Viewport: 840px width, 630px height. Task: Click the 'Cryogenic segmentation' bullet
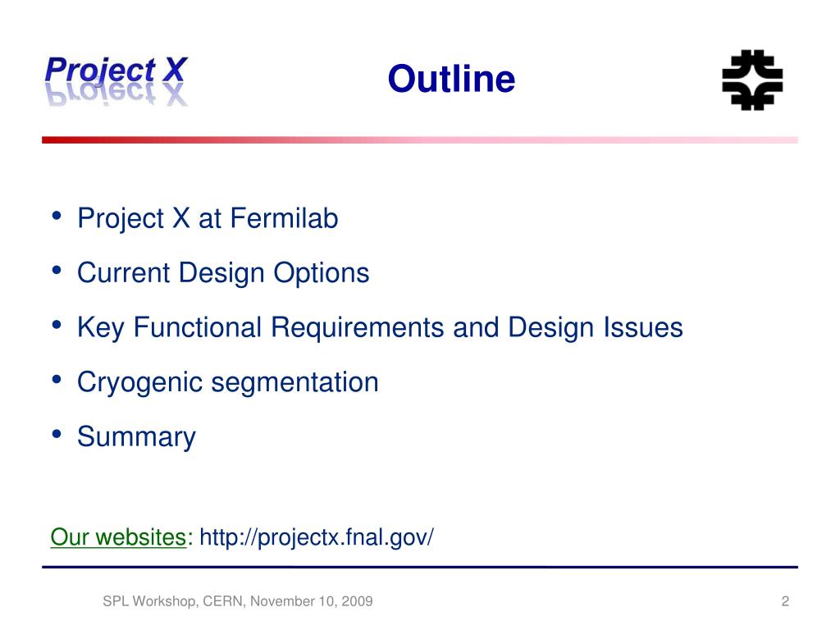coord(228,382)
